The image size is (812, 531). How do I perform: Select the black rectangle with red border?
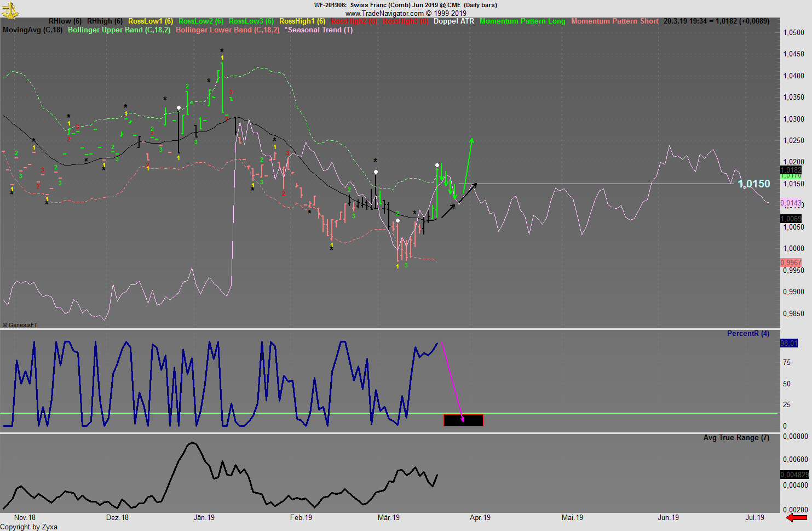[x=463, y=420]
